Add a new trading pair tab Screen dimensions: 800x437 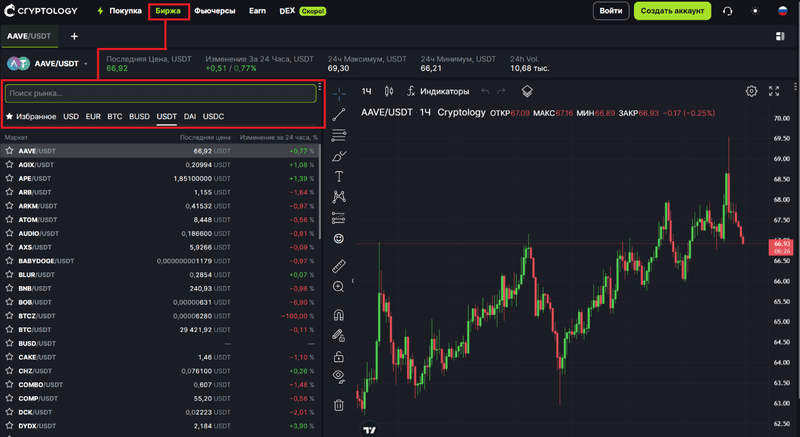point(74,36)
